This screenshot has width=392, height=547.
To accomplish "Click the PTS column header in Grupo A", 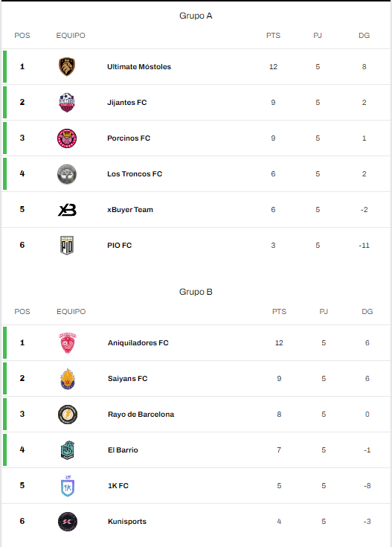I will (x=273, y=36).
